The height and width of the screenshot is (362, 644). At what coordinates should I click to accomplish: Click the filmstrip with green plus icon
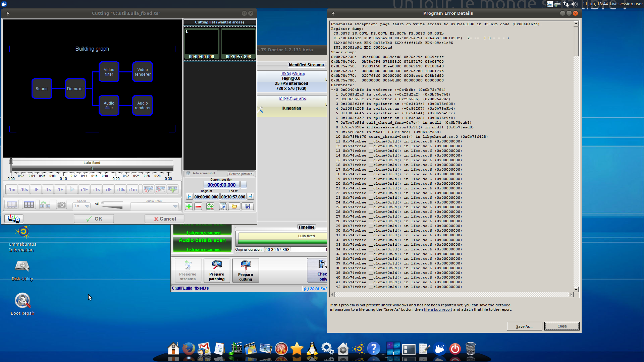(173, 189)
